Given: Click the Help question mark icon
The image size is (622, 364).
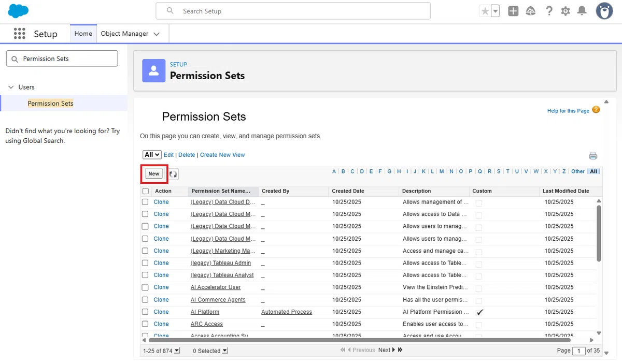Looking at the screenshot, I should click(549, 11).
